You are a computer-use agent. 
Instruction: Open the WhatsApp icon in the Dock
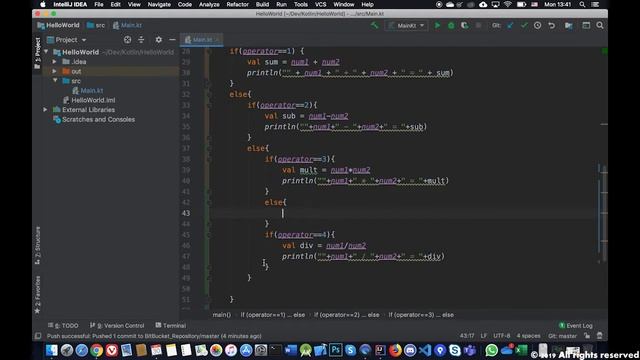pos(491,350)
